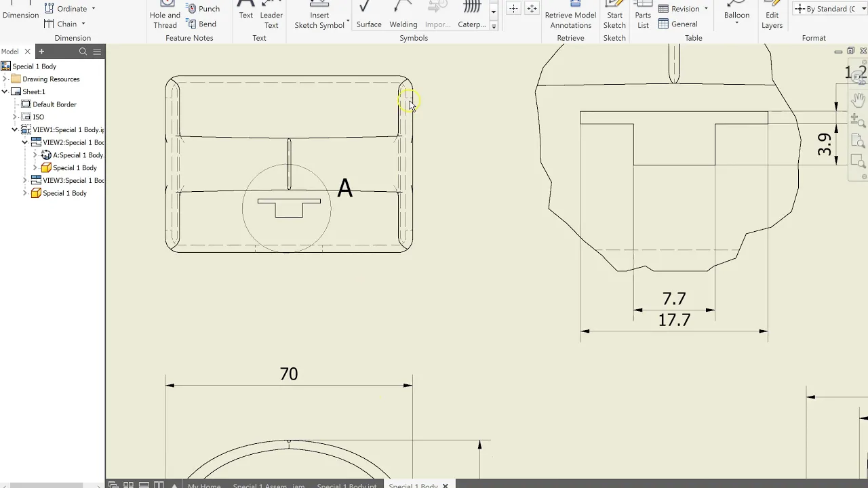This screenshot has width=868, height=488.
Task: Select the 7.7 dimension value
Action: (x=674, y=299)
